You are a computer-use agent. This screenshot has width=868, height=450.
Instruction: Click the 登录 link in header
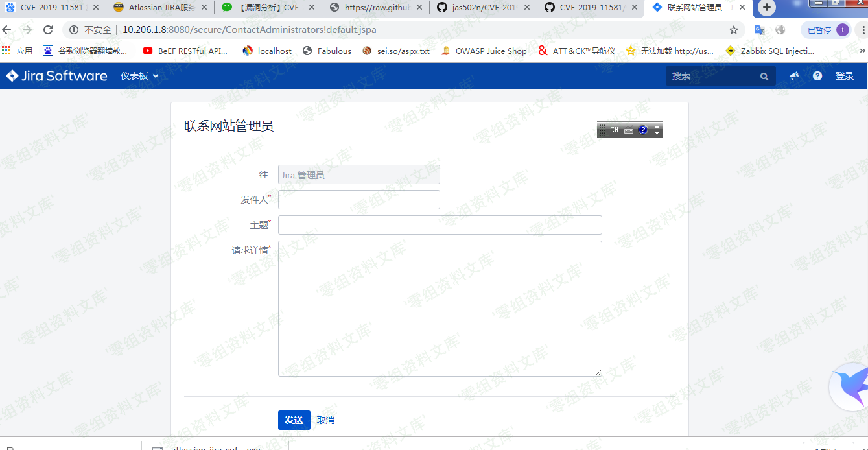[844, 76]
